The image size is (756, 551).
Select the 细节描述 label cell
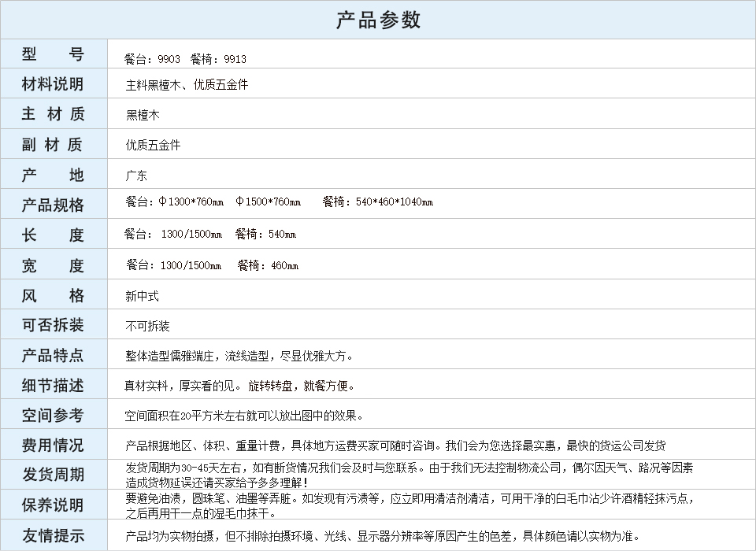coord(54,385)
